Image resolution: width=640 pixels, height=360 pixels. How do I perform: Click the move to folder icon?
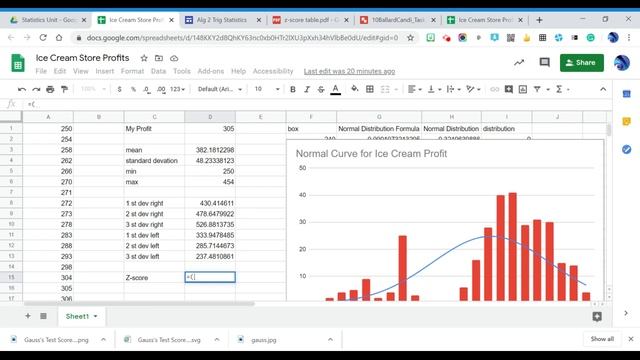click(159, 58)
